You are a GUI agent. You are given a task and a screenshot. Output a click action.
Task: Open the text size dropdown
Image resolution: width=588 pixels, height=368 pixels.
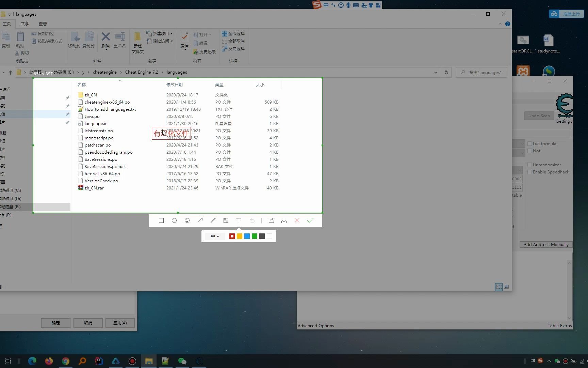(x=214, y=236)
